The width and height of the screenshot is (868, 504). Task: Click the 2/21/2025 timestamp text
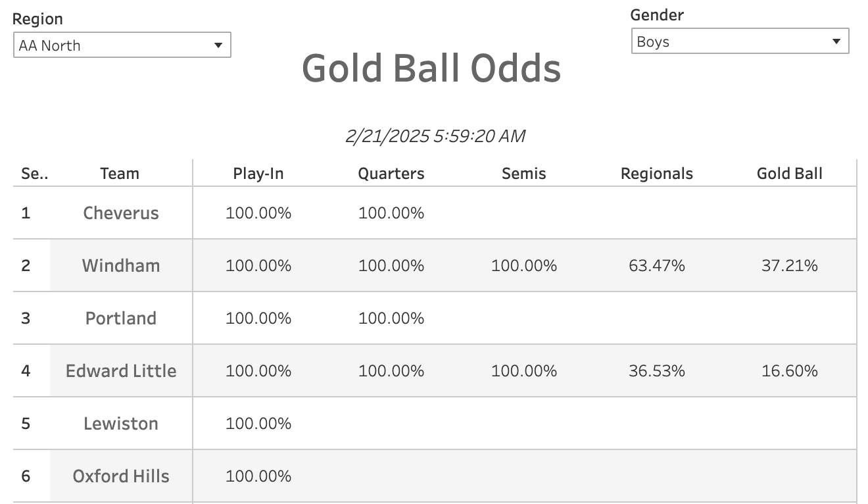435,136
